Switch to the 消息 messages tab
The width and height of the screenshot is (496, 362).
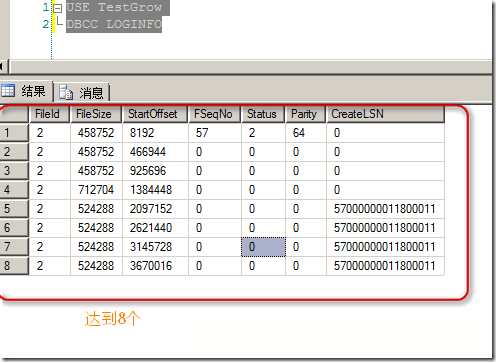81,92
